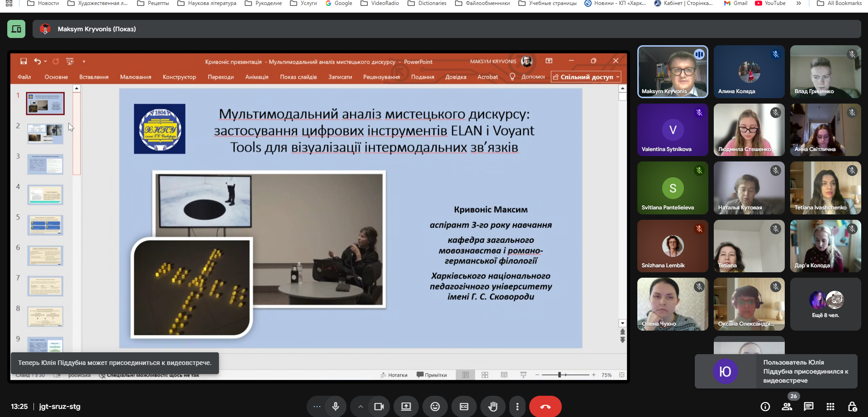Expand the bookmarks bar overflow chevron
Viewport: 868px width, 417px height.
coord(798,3)
